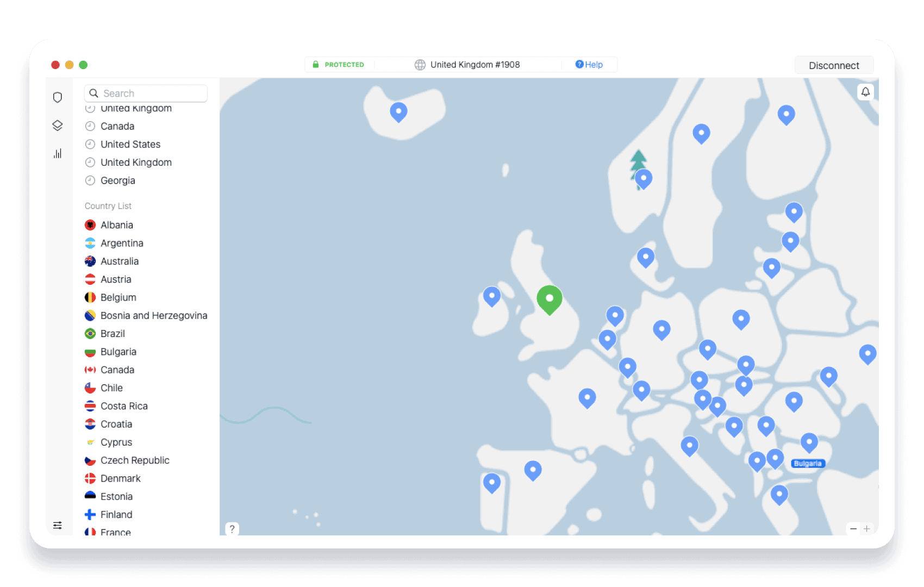The width and height of the screenshot is (924, 587).
Task: Select recent Georgia entry
Action: tap(110, 180)
